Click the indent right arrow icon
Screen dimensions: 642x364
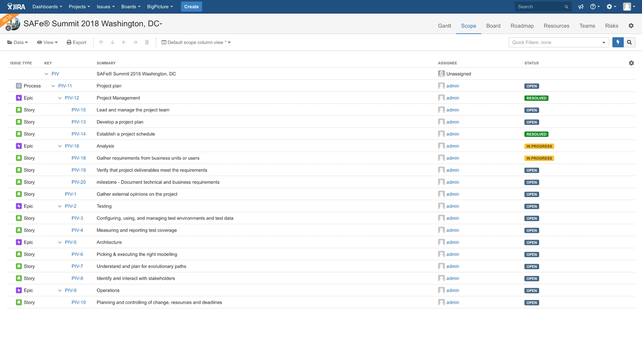[135, 42]
